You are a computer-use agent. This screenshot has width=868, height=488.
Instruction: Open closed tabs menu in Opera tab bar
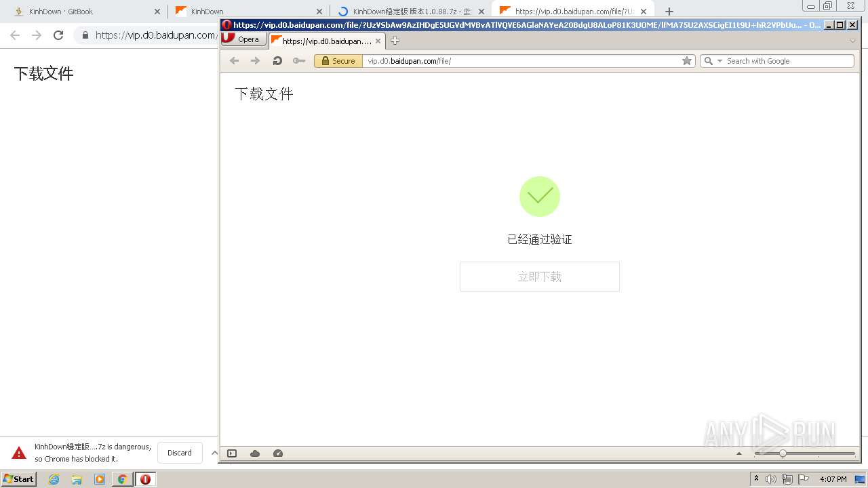pyautogui.click(x=852, y=41)
